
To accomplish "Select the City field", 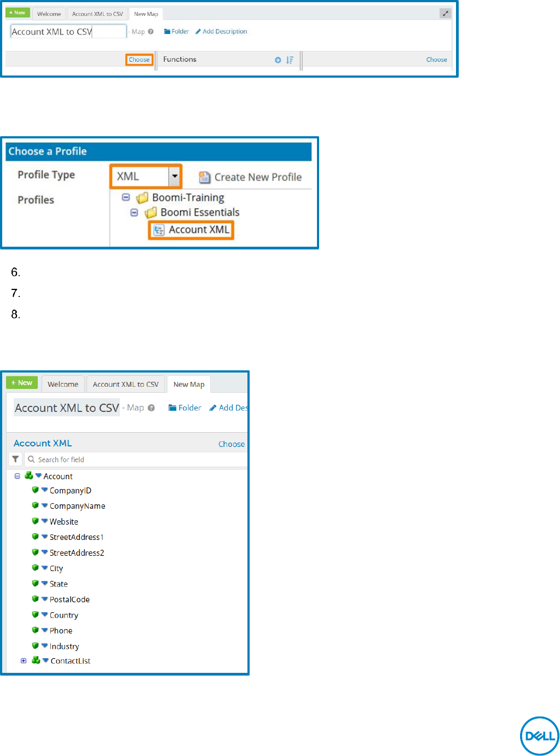I will [x=56, y=568].
